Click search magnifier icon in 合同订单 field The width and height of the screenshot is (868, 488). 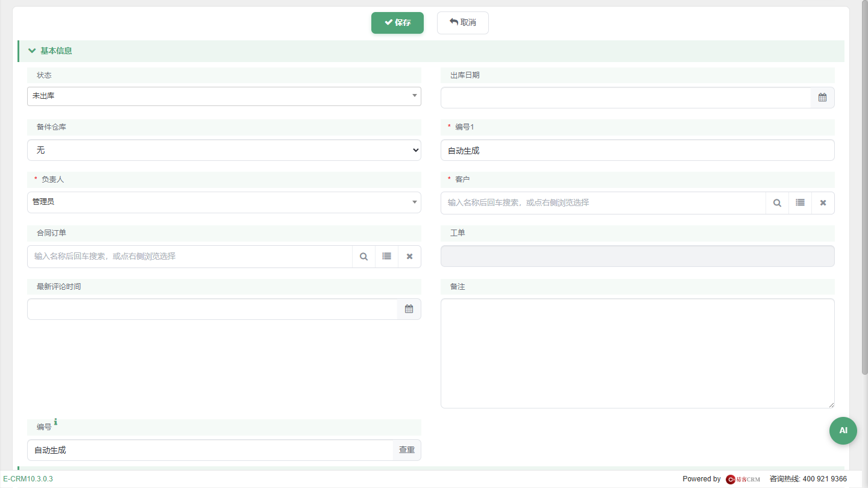pyautogui.click(x=363, y=257)
